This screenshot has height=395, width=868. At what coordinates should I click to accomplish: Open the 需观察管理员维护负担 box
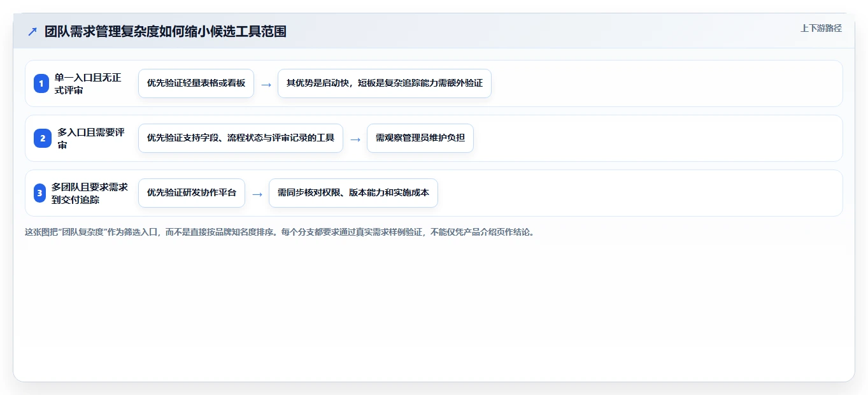click(420, 138)
